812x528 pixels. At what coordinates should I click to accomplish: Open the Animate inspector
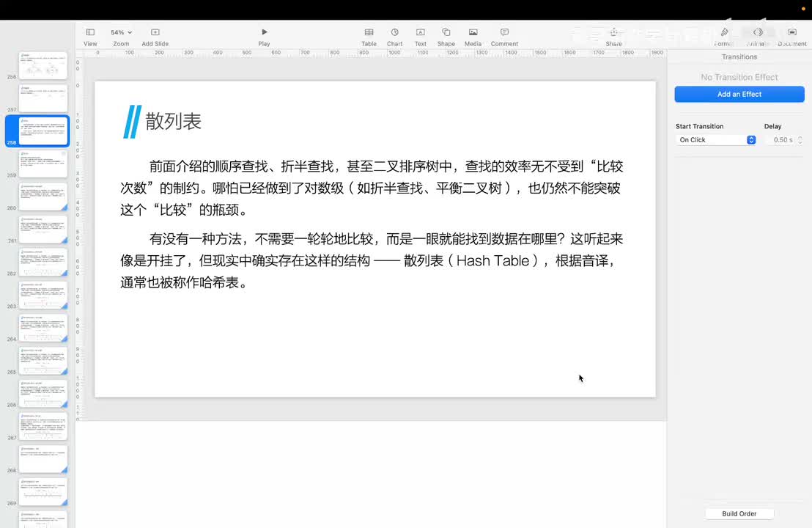[x=758, y=37]
